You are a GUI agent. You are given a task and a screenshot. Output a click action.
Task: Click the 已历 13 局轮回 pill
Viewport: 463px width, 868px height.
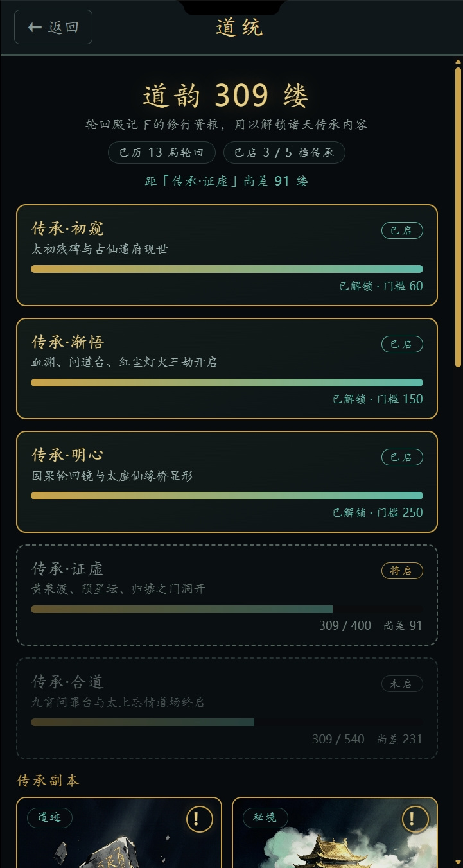pos(162,153)
